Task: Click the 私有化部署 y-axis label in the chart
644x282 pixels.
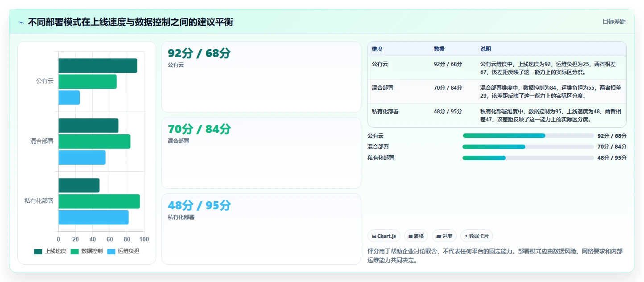Action: 39,201
